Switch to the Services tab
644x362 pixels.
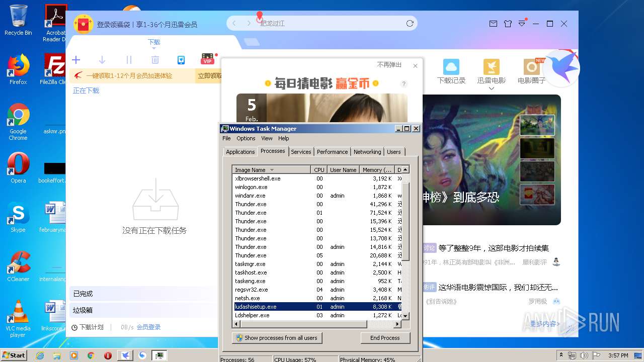pos(301,152)
